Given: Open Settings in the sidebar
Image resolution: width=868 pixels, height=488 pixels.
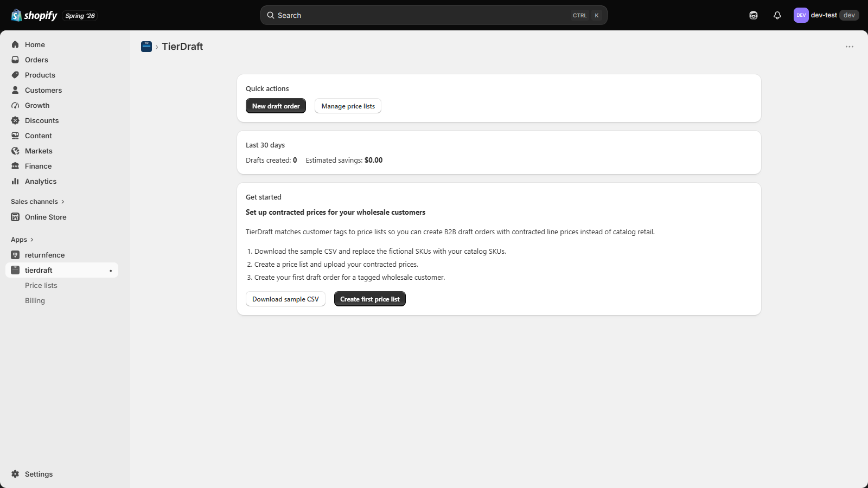Looking at the screenshot, I should pos(62,474).
